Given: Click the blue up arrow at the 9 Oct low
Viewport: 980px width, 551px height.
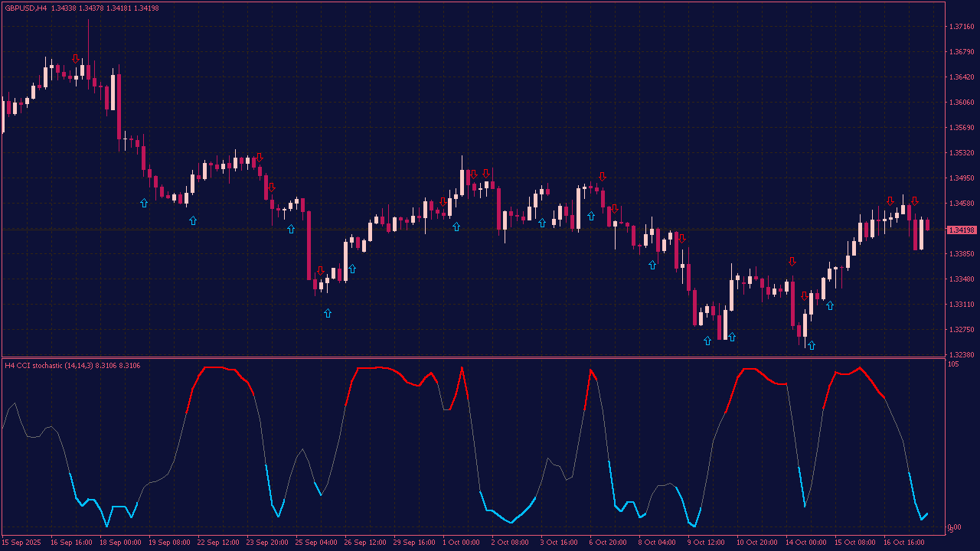Looking at the screenshot, I should point(708,340).
